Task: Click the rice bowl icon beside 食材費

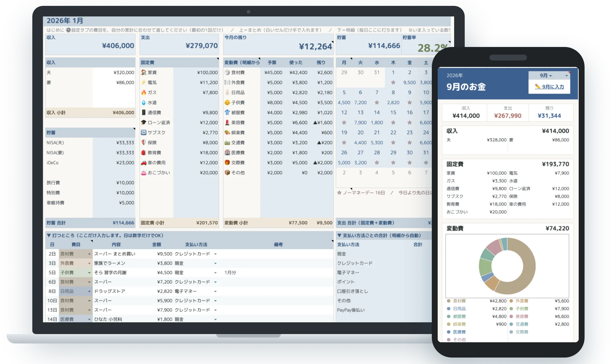Action: (227, 72)
